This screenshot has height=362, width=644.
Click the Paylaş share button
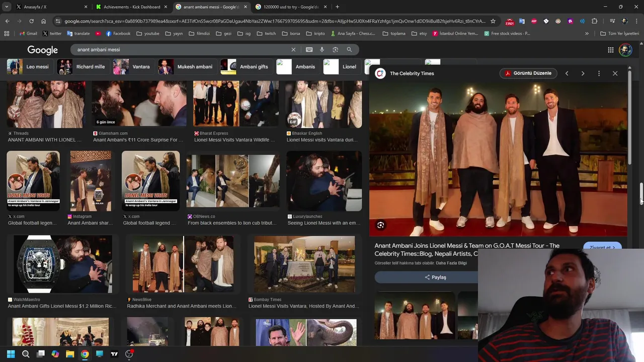point(435,277)
